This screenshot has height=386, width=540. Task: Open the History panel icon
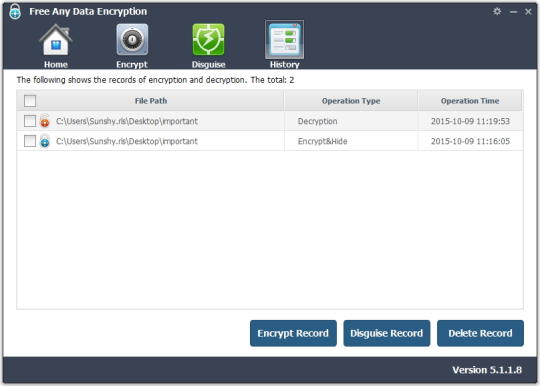pos(284,40)
